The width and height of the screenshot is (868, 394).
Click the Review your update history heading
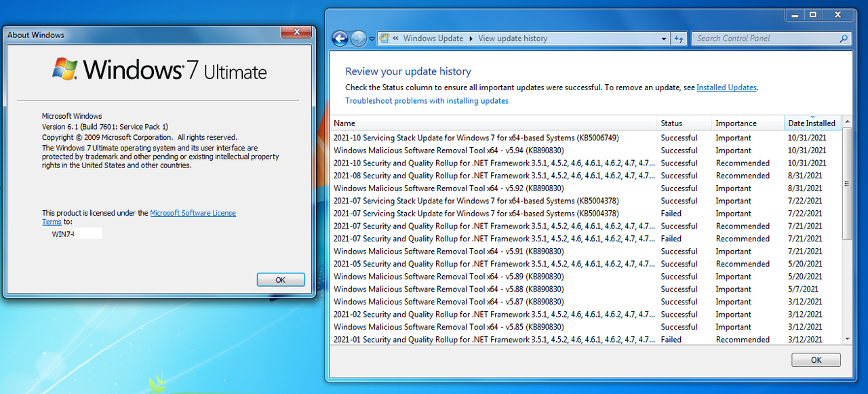pos(408,71)
